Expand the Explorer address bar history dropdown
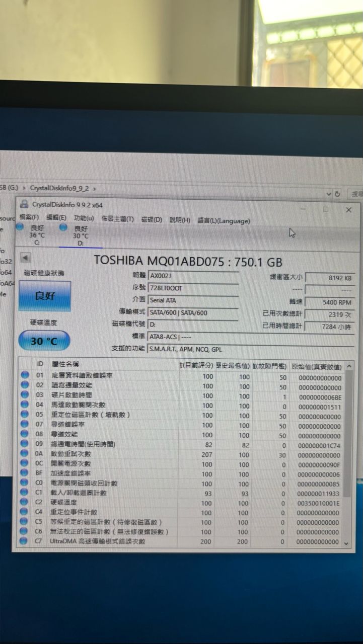Image resolution: width=363 pixels, height=644 pixels. click(329, 194)
